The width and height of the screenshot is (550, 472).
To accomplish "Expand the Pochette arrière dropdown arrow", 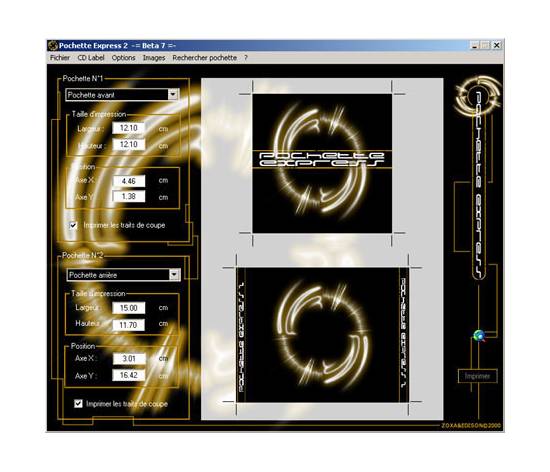I will [x=174, y=275].
